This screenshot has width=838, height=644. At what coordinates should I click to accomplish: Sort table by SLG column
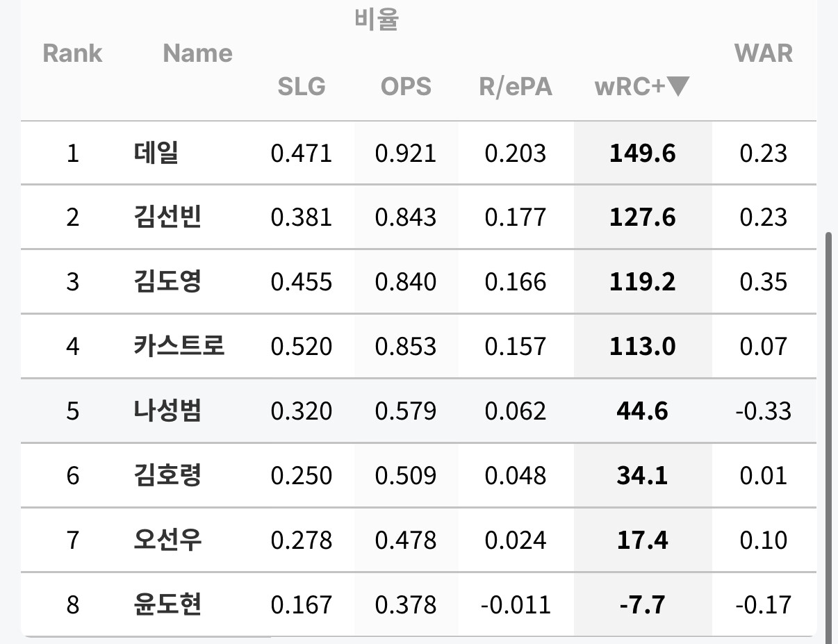[x=302, y=87]
